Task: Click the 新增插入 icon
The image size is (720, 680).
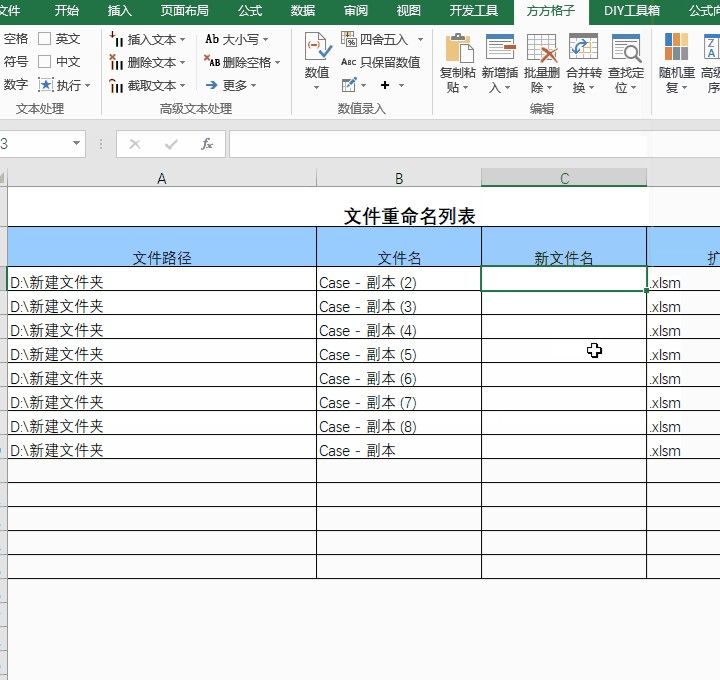Action: tap(501, 47)
